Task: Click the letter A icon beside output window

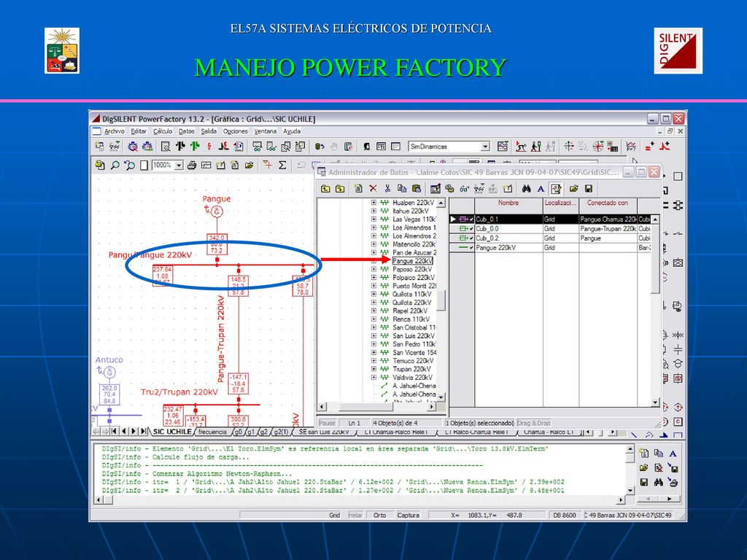Action: tap(673, 454)
